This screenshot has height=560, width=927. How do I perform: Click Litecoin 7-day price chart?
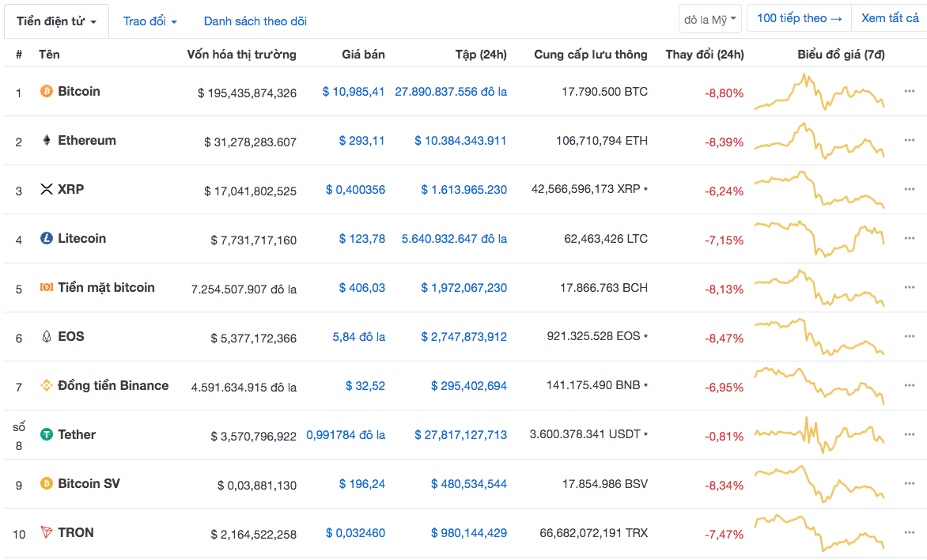819,239
